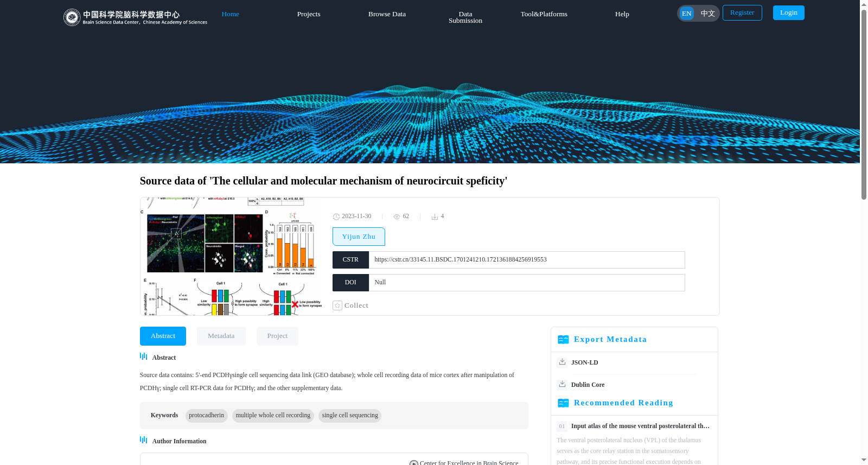Click the CSTR identifier URL field

[x=527, y=260]
